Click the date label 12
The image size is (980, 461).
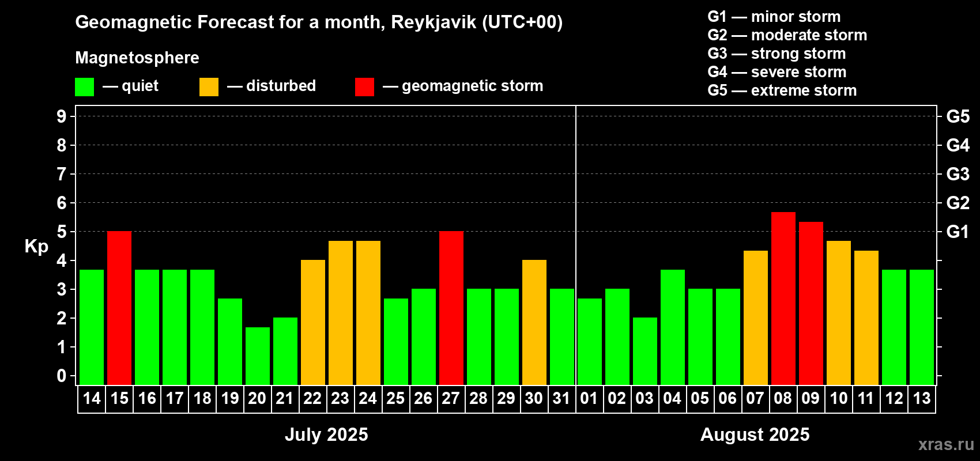[894, 398]
